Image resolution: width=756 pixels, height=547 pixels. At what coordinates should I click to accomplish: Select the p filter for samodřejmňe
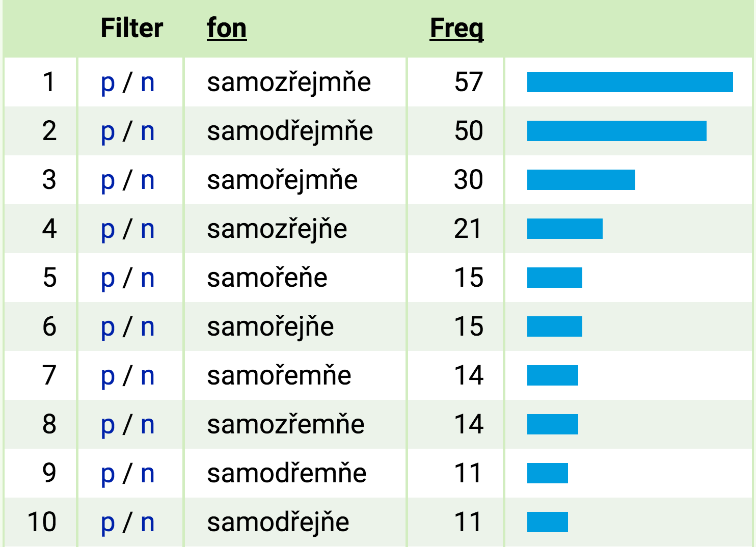[108, 130]
